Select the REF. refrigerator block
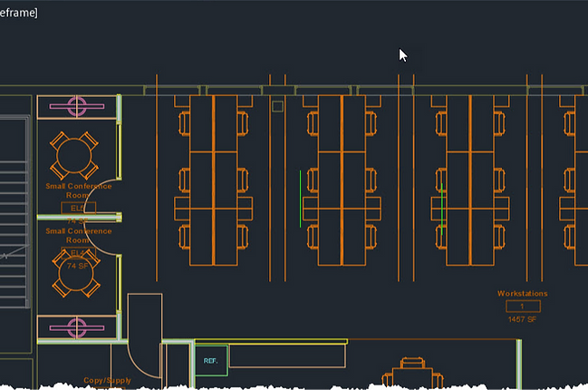The image size is (588, 390). click(x=211, y=360)
